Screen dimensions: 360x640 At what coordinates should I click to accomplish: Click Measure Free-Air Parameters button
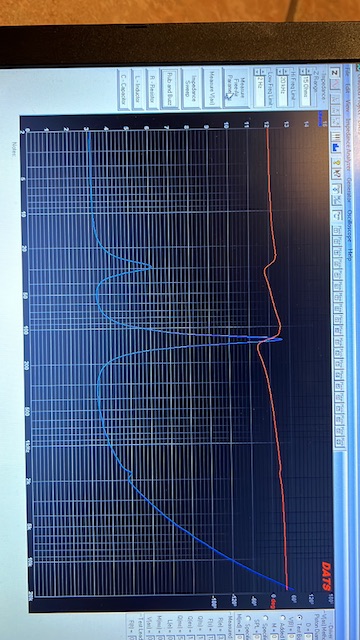[x=236, y=87]
